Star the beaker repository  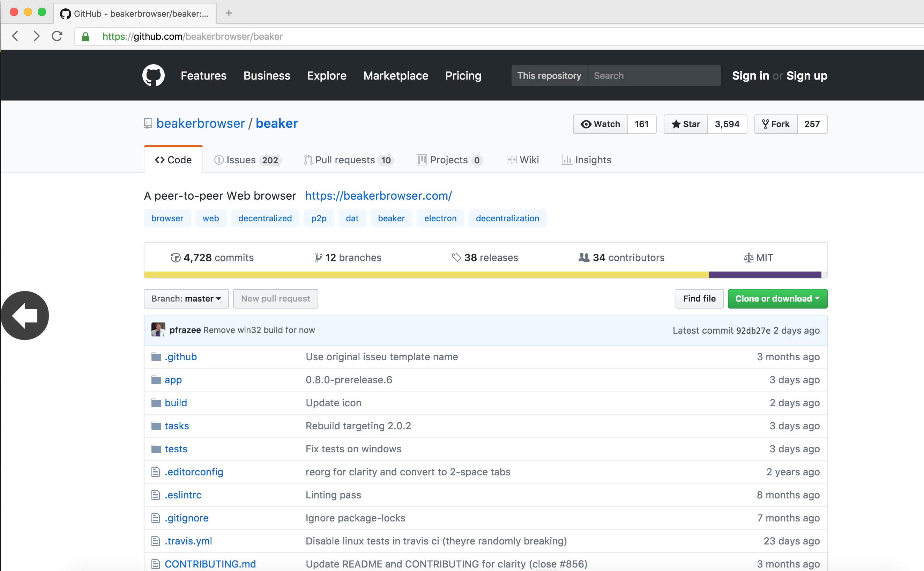pos(686,124)
